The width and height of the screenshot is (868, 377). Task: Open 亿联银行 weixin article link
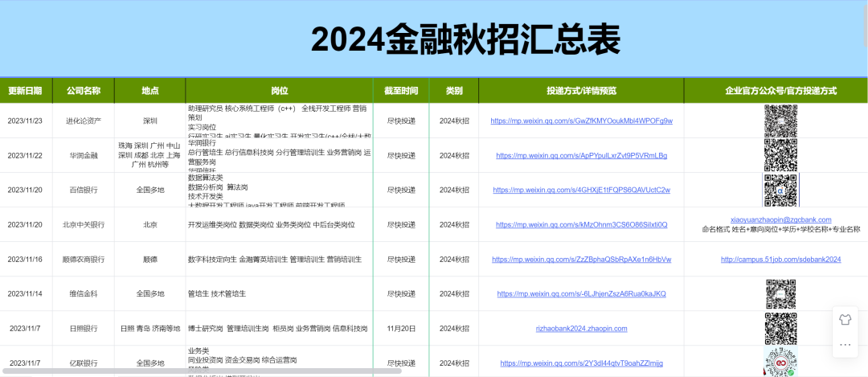pos(581,363)
